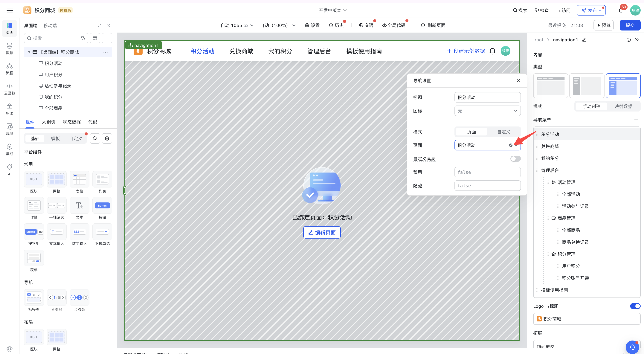Select the 自定义 component category
This screenshot has width=644, height=354.
(76, 138)
